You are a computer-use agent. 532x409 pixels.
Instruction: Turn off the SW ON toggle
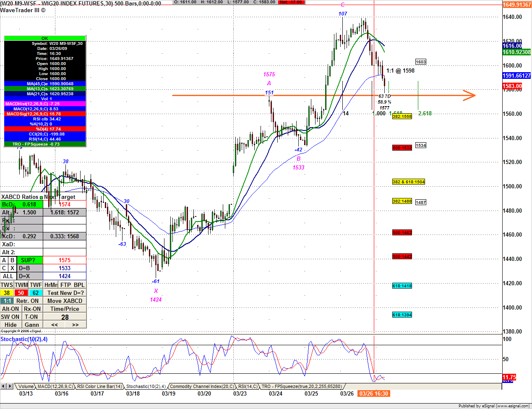click(10, 317)
